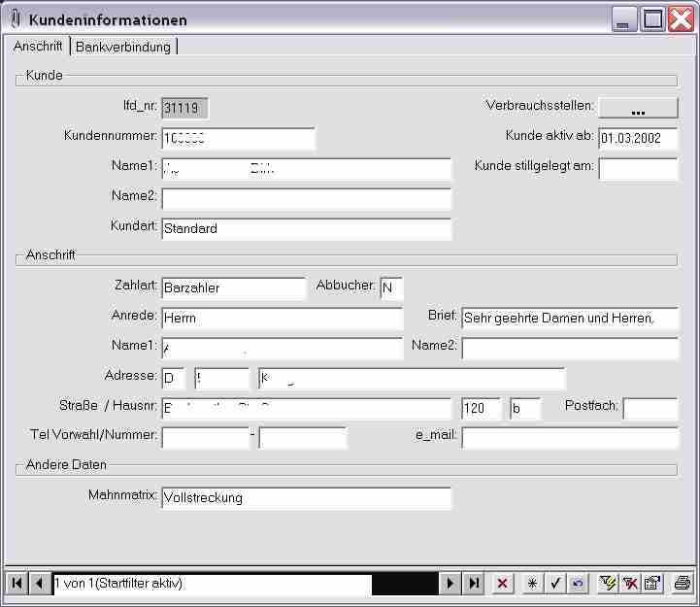The height and width of the screenshot is (607, 700).
Task: Switch to Bankverbindung tab
Action: point(123,47)
